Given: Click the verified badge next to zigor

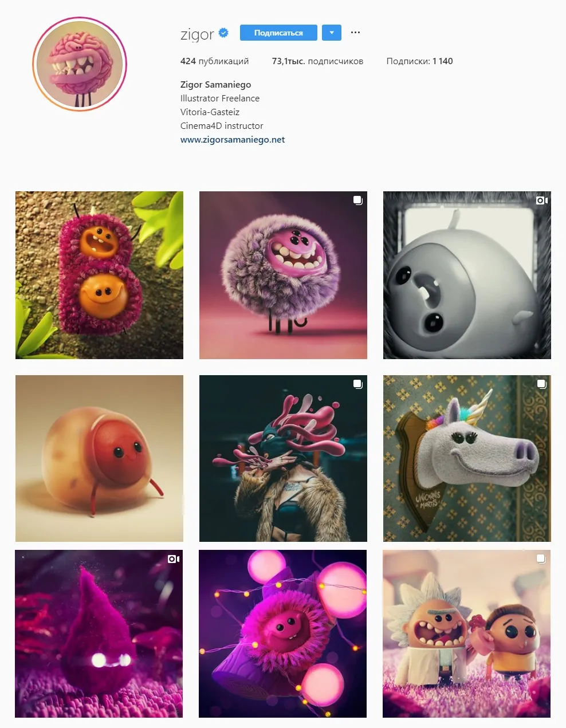Looking at the screenshot, I should (x=223, y=33).
